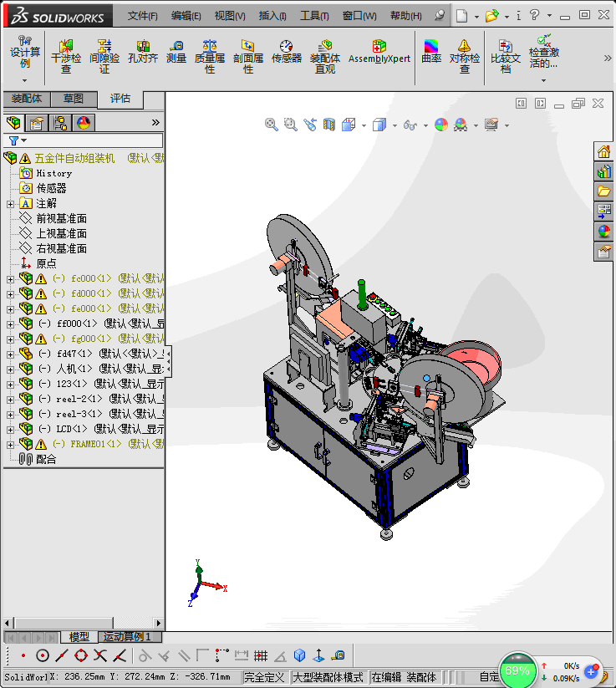The height and width of the screenshot is (688, 616).
Task: Open the 设计算例 dropdown arrow
Action: (x=24, y=80)
